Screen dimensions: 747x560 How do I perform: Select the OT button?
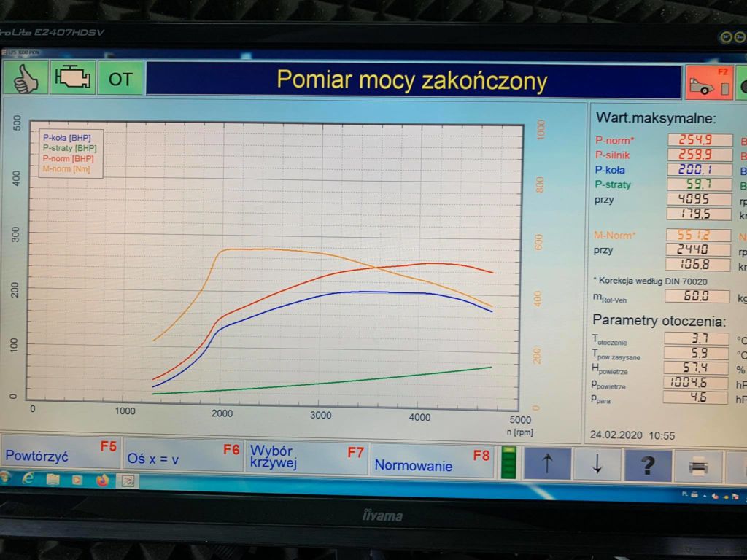(x=120, y=78)
